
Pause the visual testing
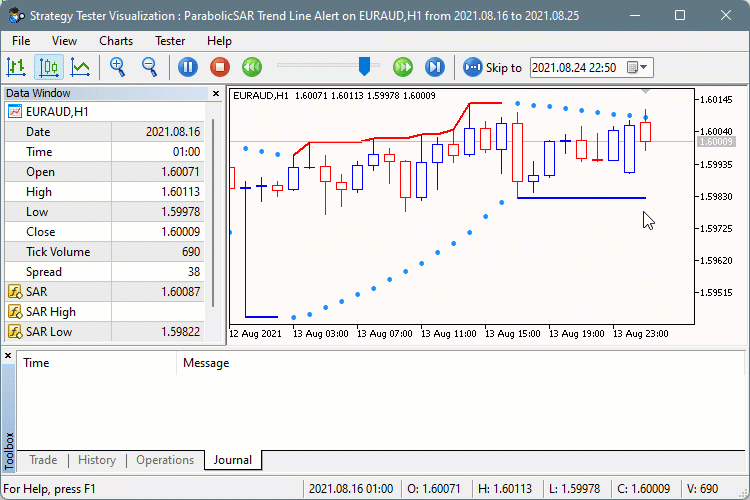(x=188, y=67)
